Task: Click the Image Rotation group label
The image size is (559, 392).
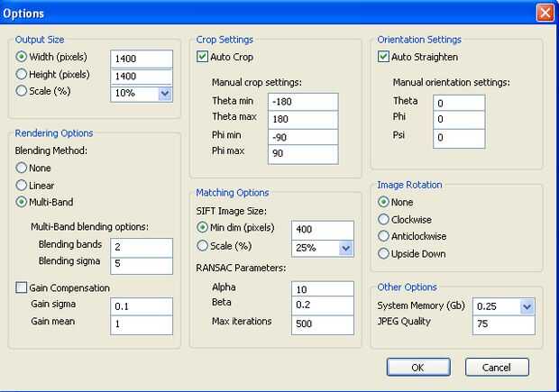Action: [x=409, y=185]
